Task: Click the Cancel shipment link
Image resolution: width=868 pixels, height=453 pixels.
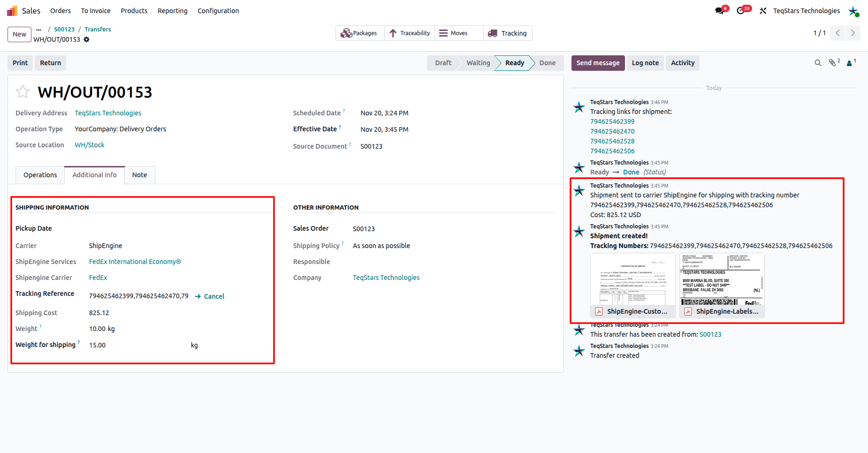Action: [210, 296]
